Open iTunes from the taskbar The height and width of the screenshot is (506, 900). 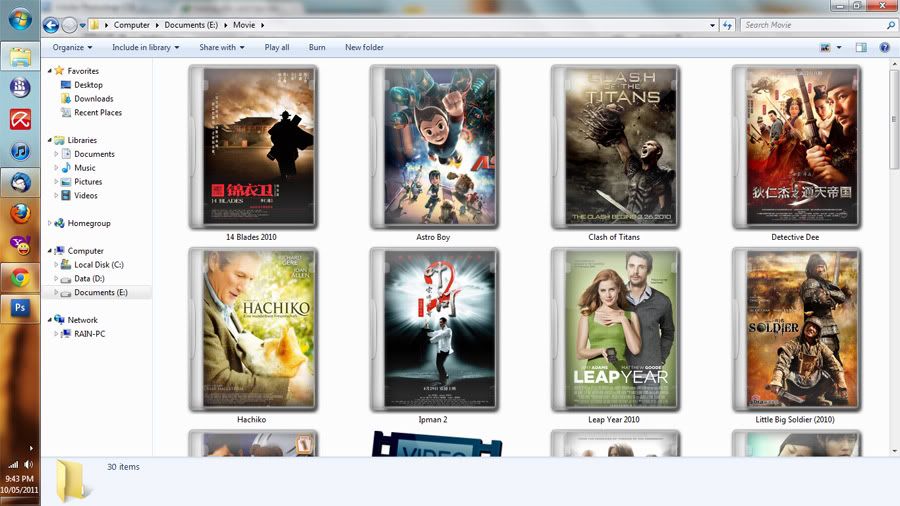point(20,151)
